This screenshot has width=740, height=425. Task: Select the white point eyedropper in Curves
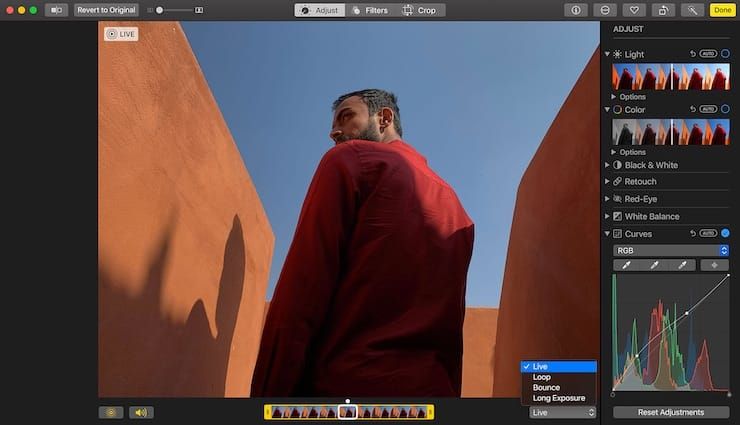pyautogui.click(x=682, y=265)
